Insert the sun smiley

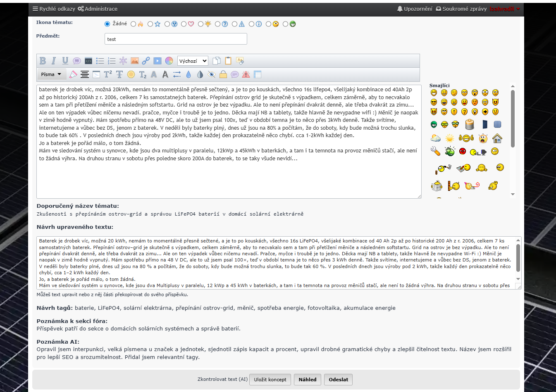450,138
